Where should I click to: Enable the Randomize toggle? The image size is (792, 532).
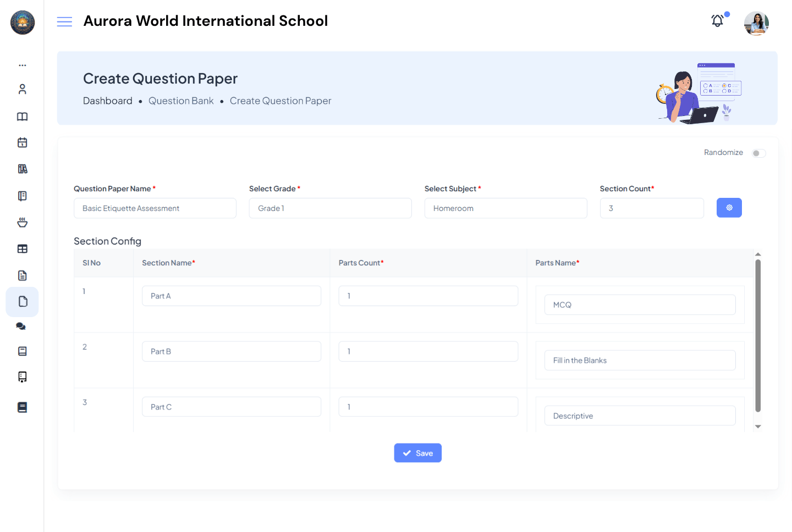758,153
